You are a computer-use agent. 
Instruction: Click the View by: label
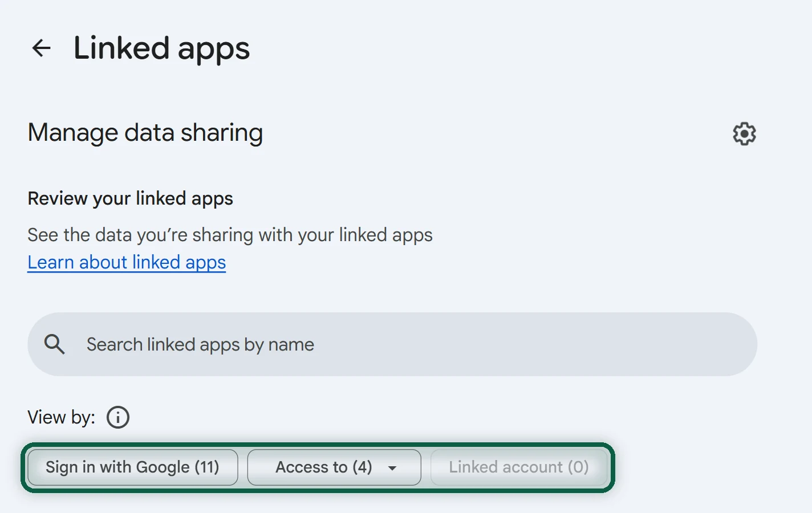62,417
